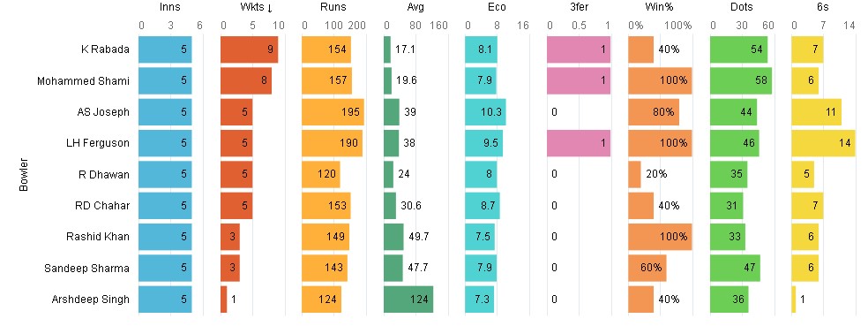Select the Inns column header

click(x=170, y=8)
